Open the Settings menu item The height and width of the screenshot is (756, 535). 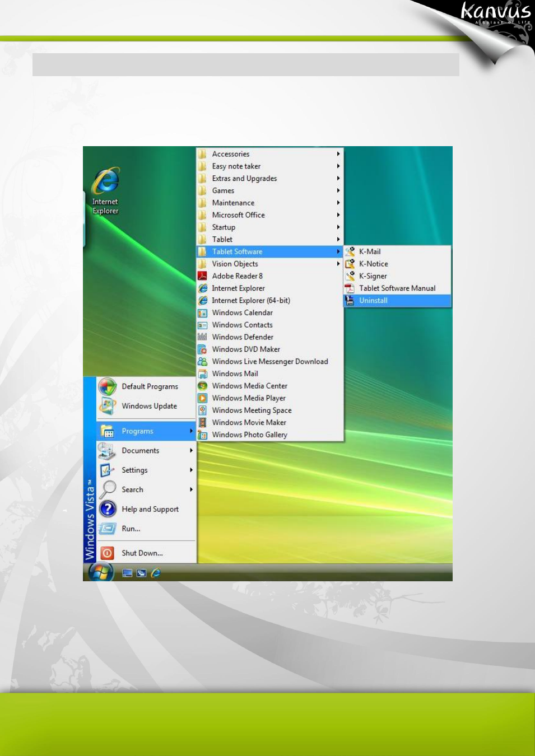[x=146, y=470]
